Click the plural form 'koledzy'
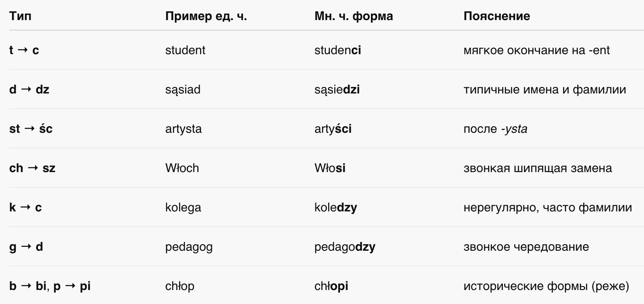644x304 pixels. click(336, 208)
